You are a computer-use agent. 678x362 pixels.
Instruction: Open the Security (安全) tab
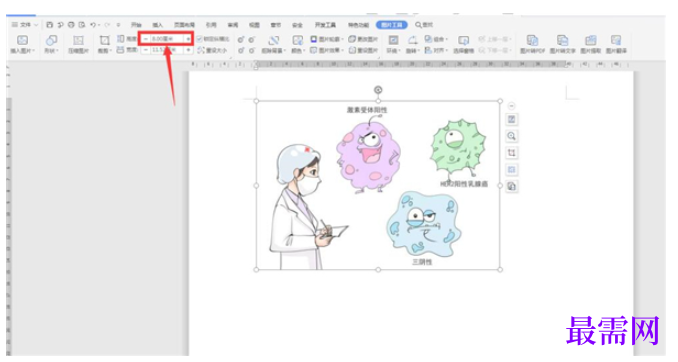point(297,25)
